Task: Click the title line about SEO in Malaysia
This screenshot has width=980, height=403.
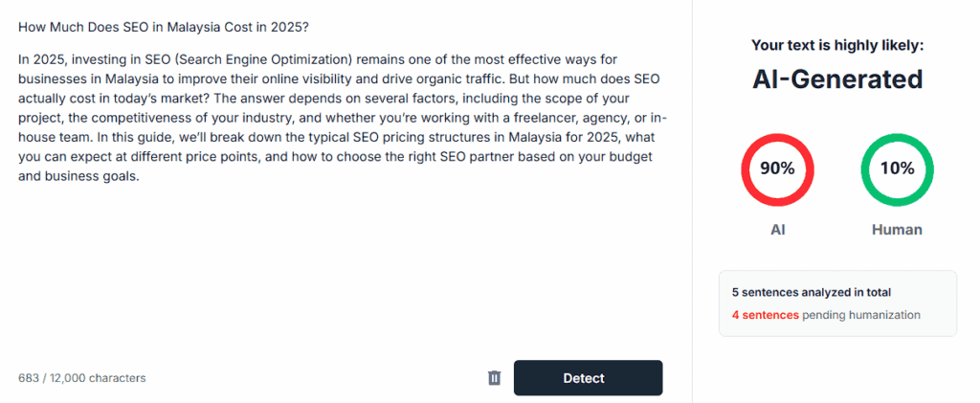Action: [x=163, y=28]
